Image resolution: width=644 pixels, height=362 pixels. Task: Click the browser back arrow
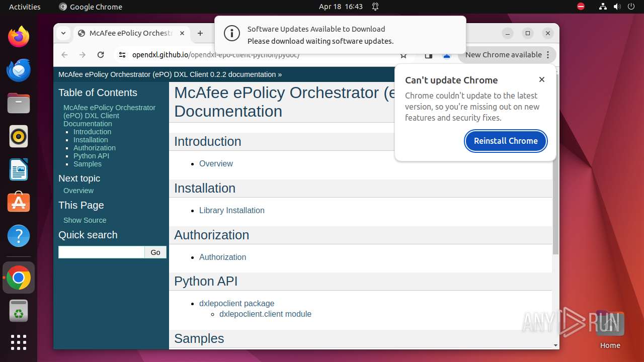pyautogui.click(x=64, y=55)
